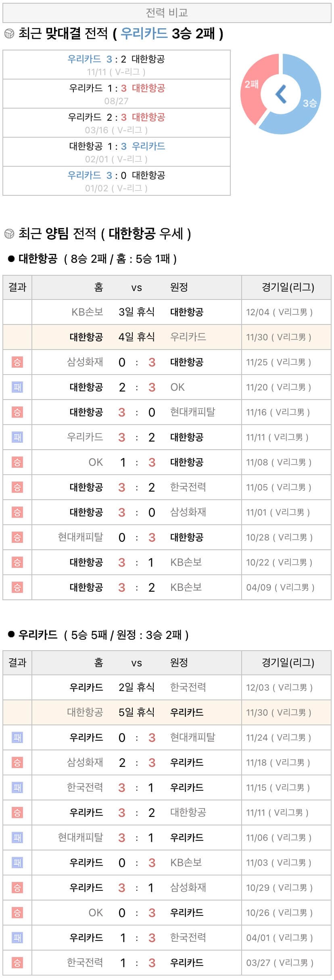334x980 pixels.
Task: Click the 결과 column header in the 우리카드 table
Action: (17, 663)
